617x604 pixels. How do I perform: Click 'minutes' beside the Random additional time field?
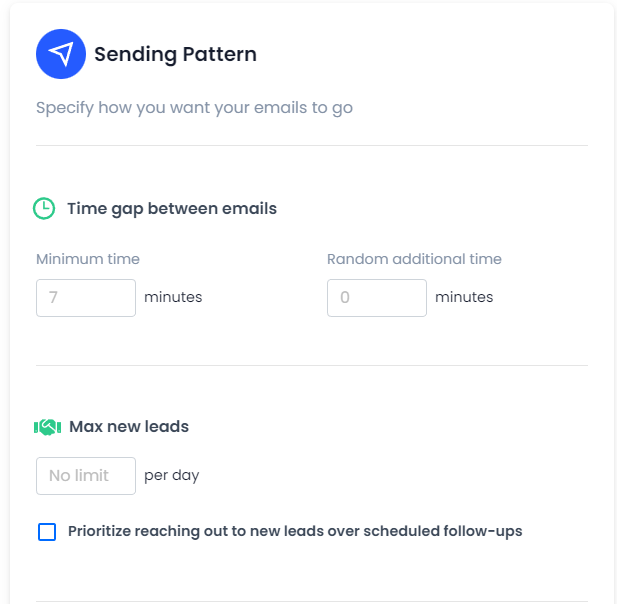coord(464,297)
